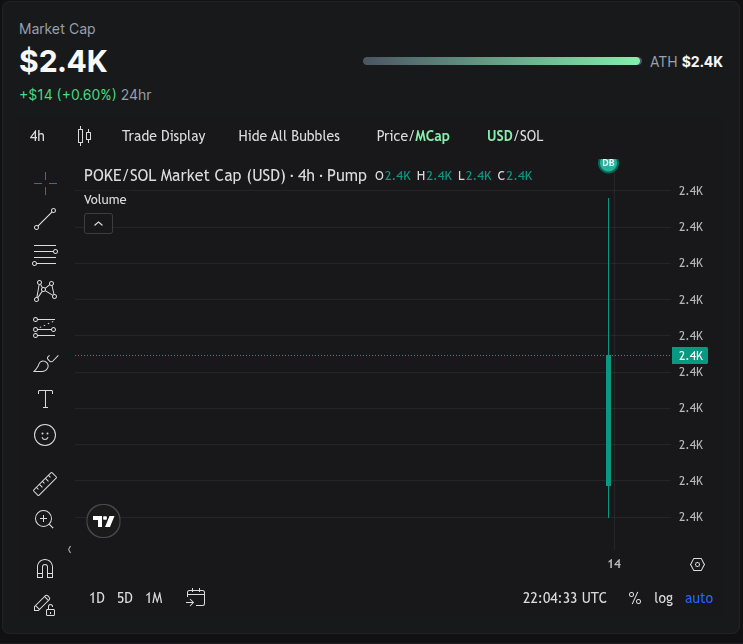Open candlestick chart type selector
743x644 pixels.
85,136
